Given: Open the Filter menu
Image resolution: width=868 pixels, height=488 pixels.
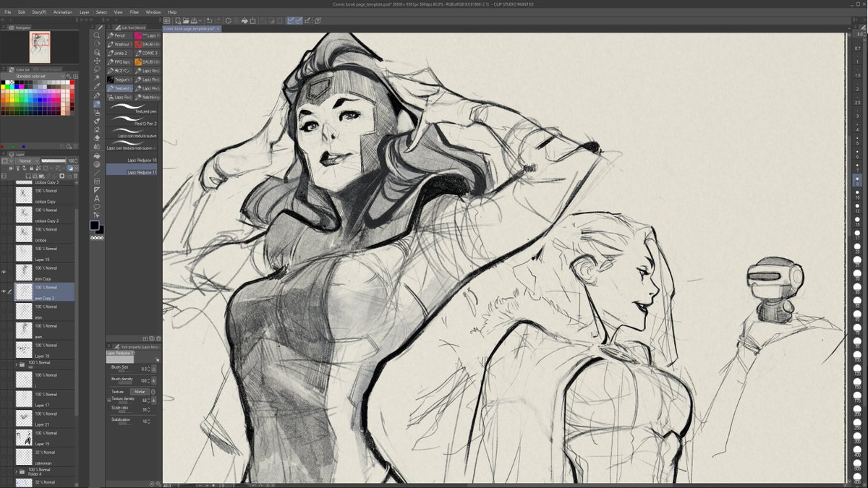Looking at the screenshot, I should (135, 12).
